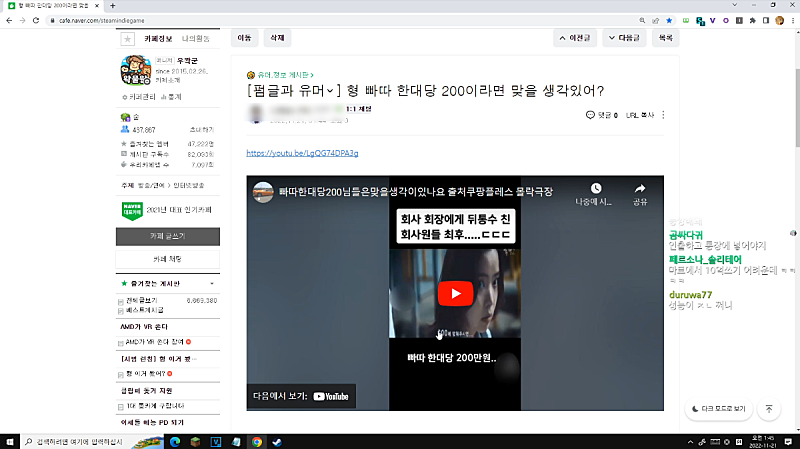Switch to the 나의활동 tab
The image size is (800, 449).
pos(197,38)
